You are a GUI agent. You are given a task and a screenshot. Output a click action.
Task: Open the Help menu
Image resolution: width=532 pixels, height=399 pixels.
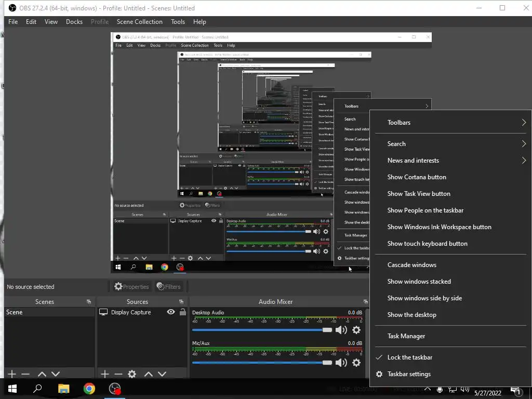199,22
